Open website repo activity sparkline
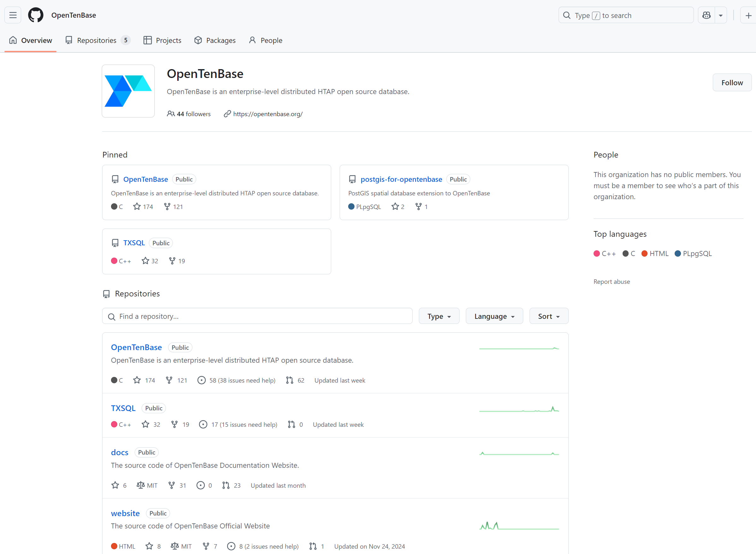Viewport: 756px width, 554px height. tap(519, 526)
